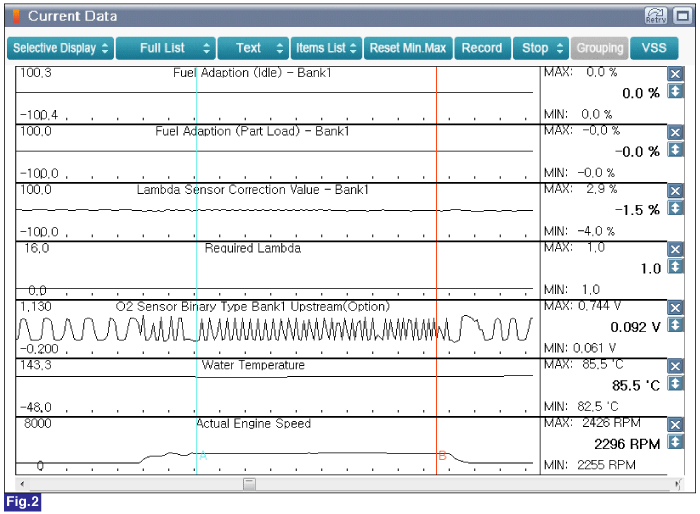Click 'Actual Engine Speed' graph label
Screen dimensions: 700x514
pyautogui.click(x=254, y=424)
